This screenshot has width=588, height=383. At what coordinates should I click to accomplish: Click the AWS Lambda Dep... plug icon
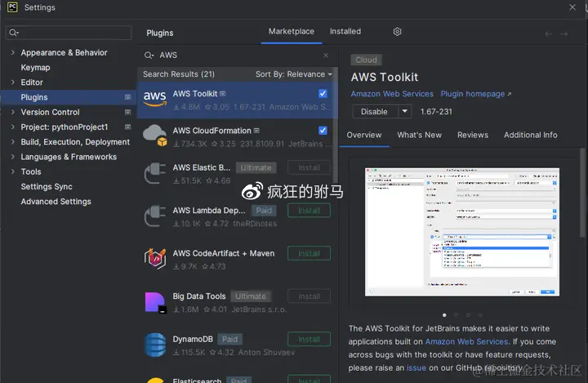click(155, 216)
